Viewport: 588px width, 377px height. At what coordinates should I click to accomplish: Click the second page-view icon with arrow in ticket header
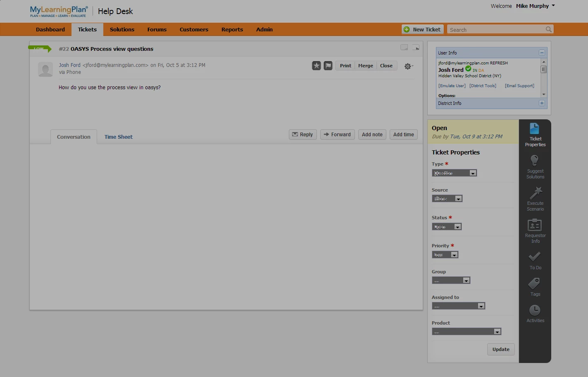pos(416,47)
